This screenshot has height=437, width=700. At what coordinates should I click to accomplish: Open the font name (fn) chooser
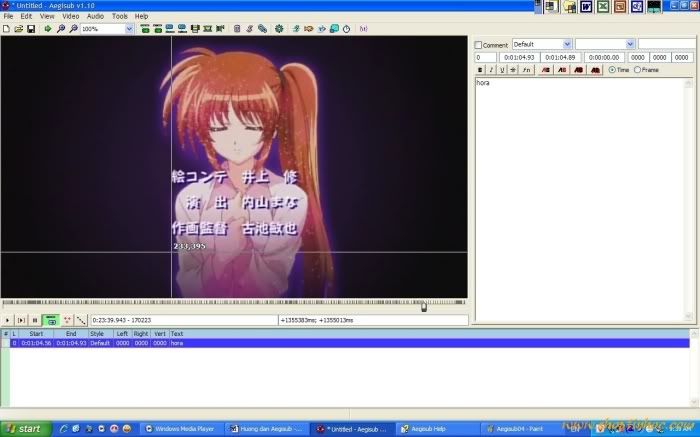[527, 70]
